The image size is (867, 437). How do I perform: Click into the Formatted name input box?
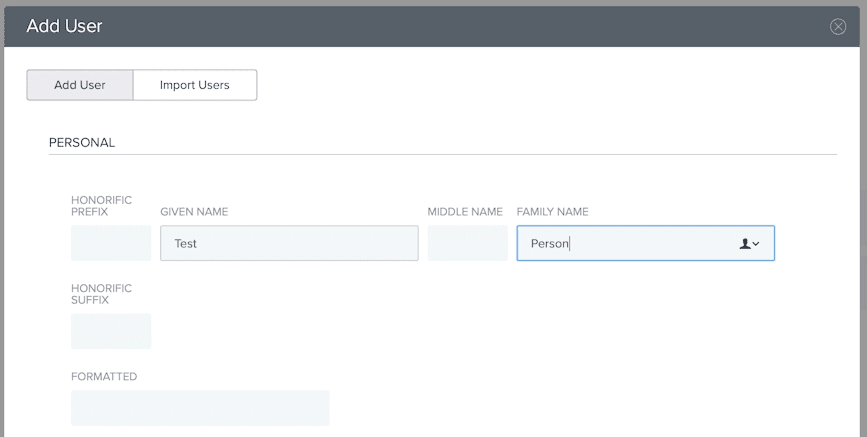[200, 408]
